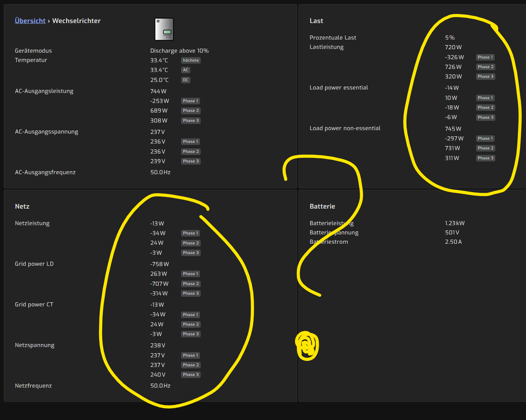Viewport: 526px width, 420px height.
Task: Click Phase 2 badge beside 689 W
Action: point(191,111)
